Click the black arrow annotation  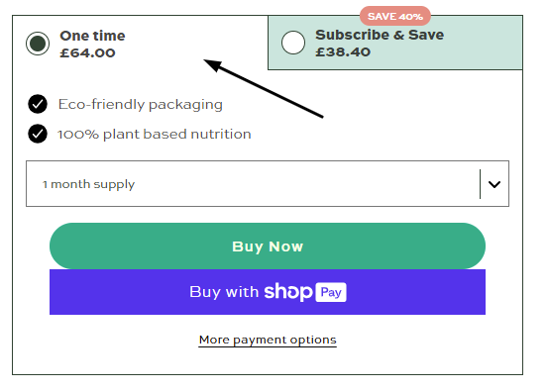tap(264, 88)
